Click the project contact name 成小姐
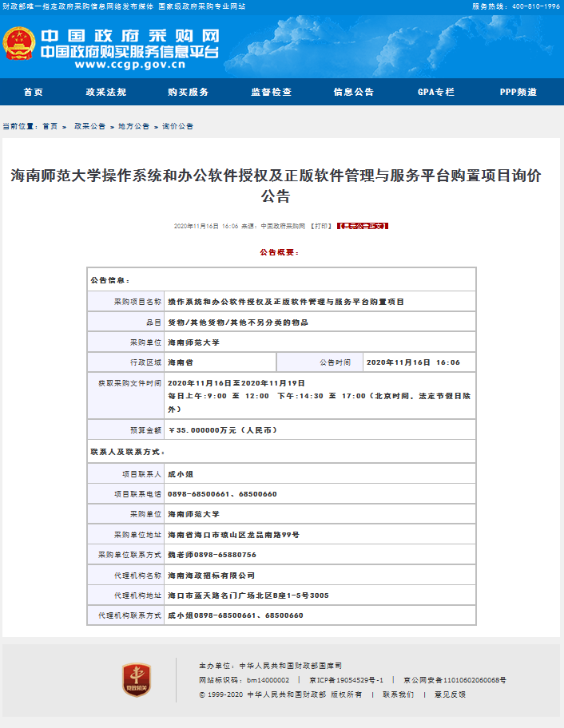Viewport: 564px width, 728px height. [x=181, y=474]
